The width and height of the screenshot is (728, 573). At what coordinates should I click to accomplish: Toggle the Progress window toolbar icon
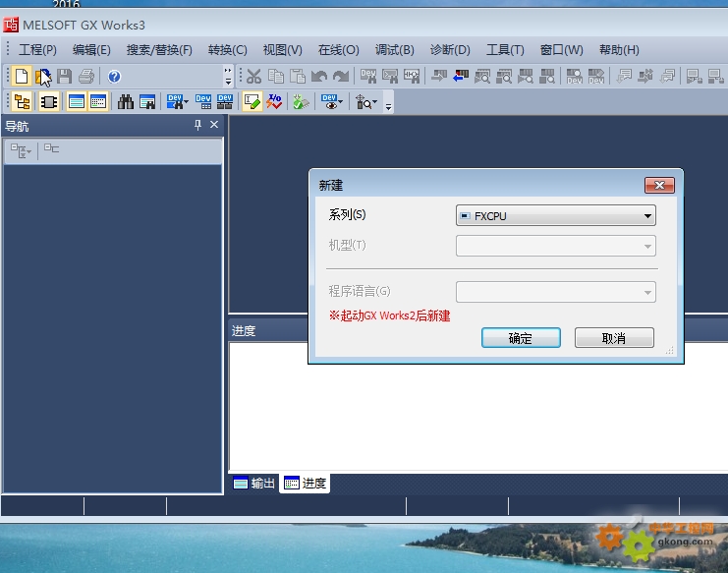pos(98,101)
